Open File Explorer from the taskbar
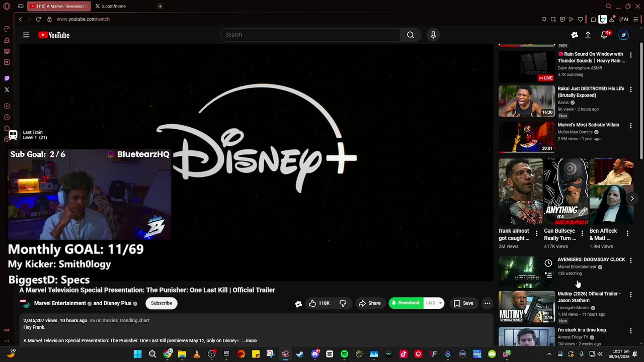Screen dimensions: 644x362 pyautogui.click(x=182, y=354)
